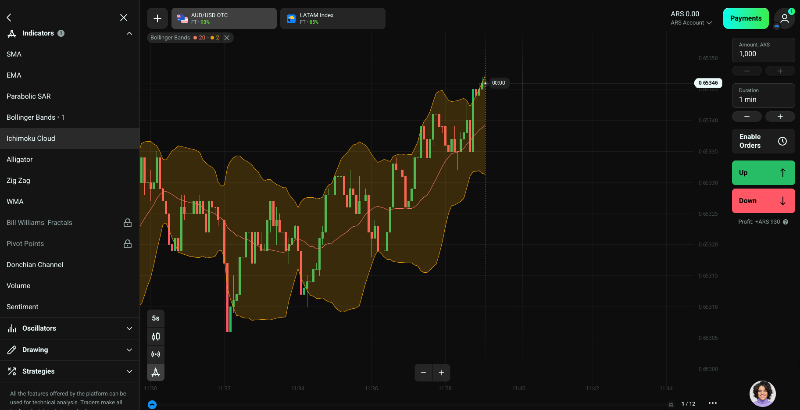Click the blue circle icon at bottom left of chart
The height and width of the screenshot is (410, 800).
(152, 405)
